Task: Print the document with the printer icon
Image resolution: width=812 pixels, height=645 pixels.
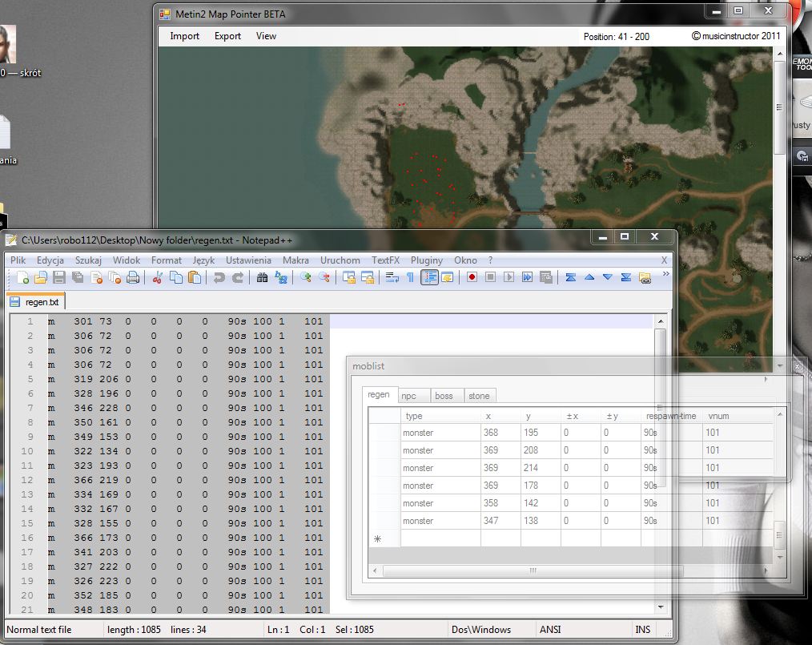Action: pos(133,278)
